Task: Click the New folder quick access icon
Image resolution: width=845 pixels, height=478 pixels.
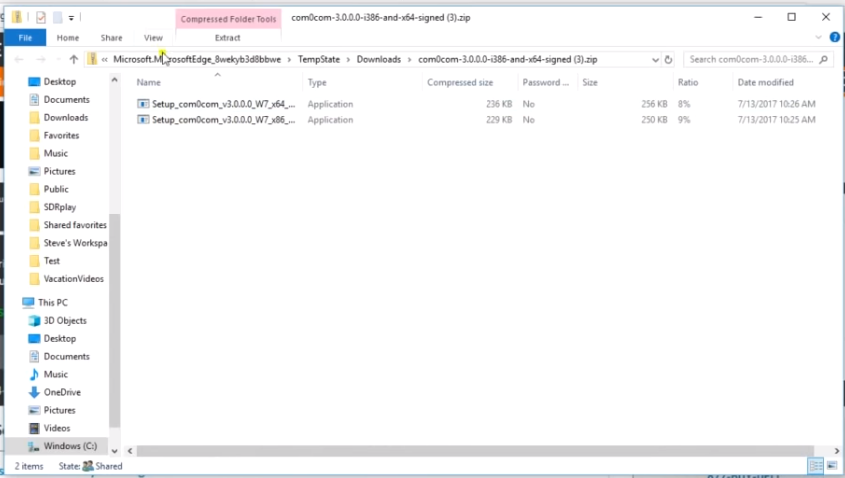Action: pyautogui.click(x=57, y=17)
